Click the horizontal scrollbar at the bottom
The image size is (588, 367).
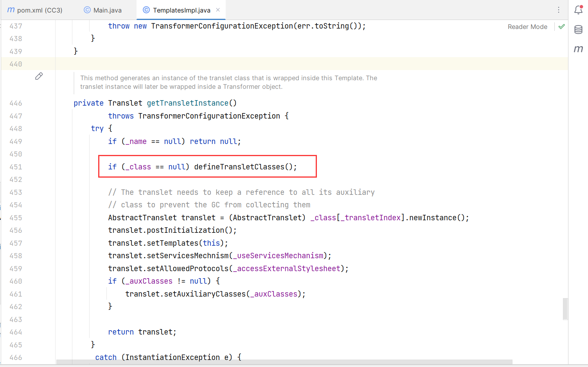(x=284, y=362)
